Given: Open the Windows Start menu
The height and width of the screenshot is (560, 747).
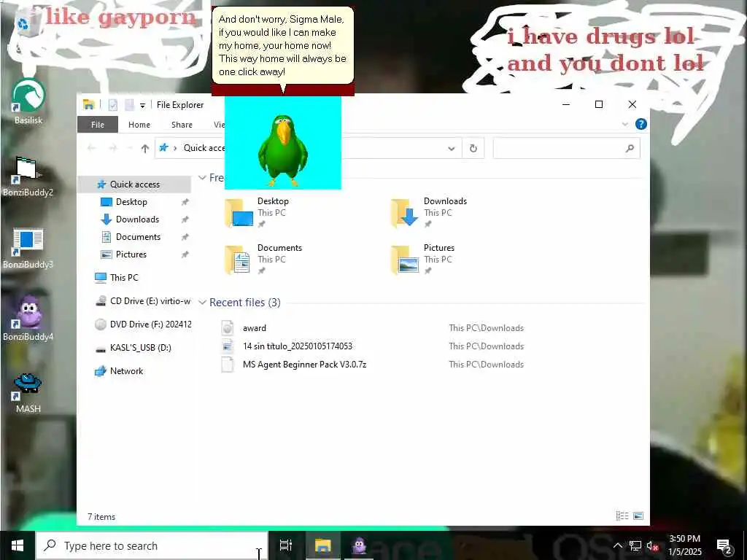Looking at the screenshot, I should [x=18, y=545].
